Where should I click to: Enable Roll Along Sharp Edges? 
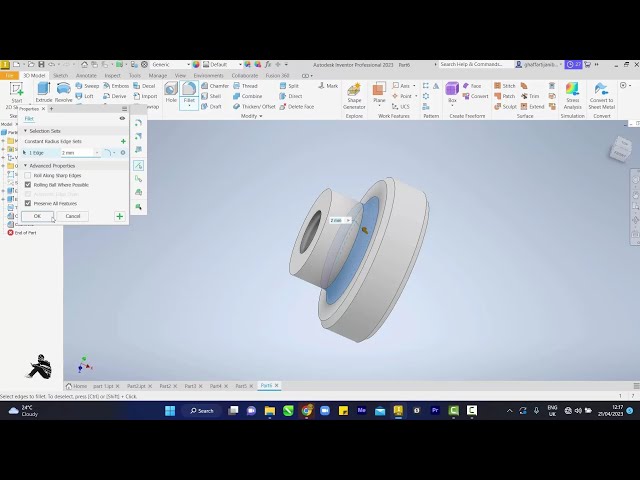click(x=28, y=175)
